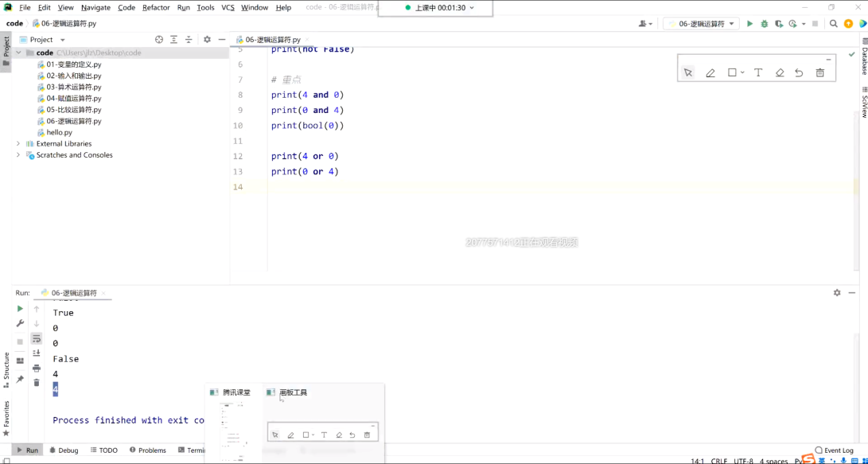The height and width of the screenshot is (464, 868).
Task: Expand the External Libraries tree node
Action: click(x=18, y=144)
